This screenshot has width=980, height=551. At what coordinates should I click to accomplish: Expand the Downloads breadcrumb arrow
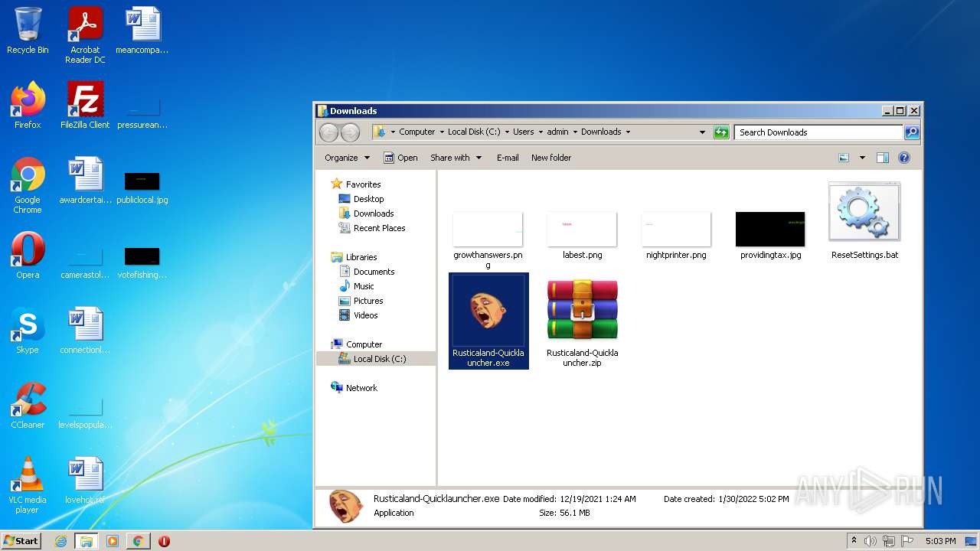click(x=628, y=132)
